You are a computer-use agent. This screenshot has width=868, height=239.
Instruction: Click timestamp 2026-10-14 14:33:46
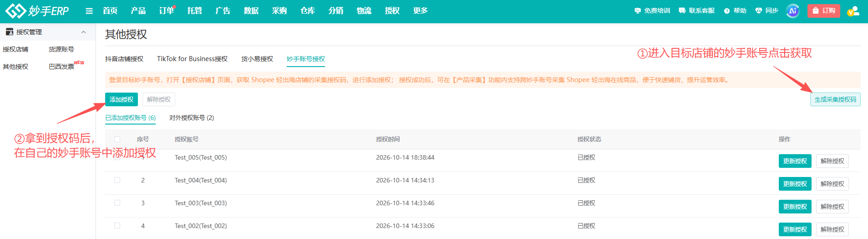coord(405,203)
